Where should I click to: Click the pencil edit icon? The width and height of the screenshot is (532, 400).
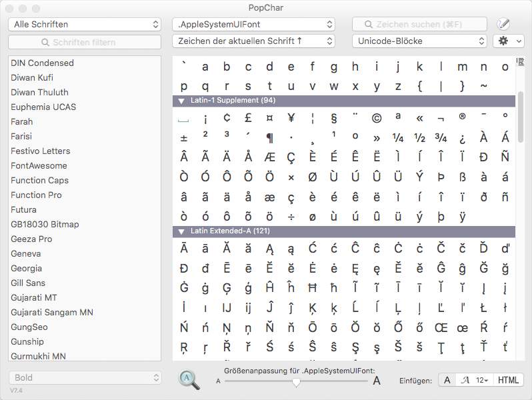[503, 24]
